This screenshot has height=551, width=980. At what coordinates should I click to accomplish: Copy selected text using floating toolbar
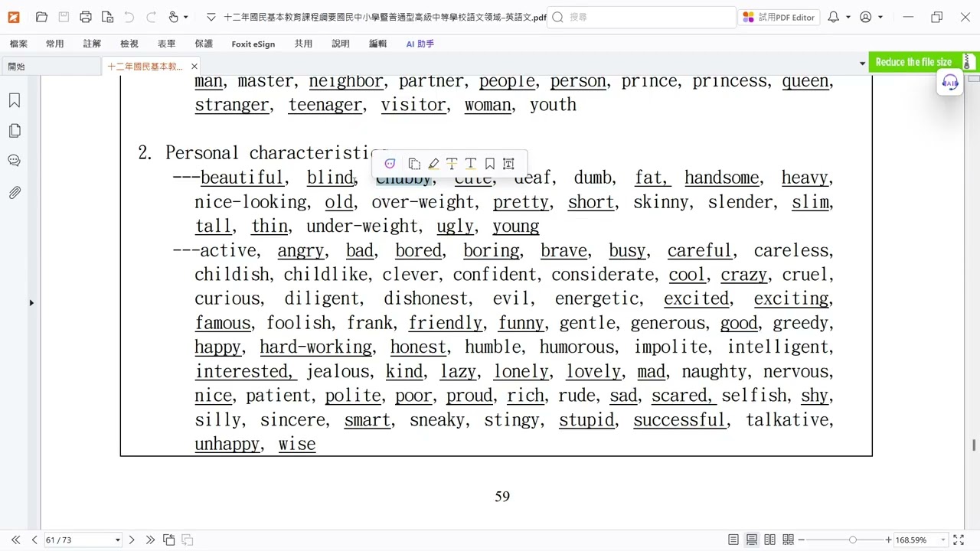pyautogui.click(x=414, y=164)
